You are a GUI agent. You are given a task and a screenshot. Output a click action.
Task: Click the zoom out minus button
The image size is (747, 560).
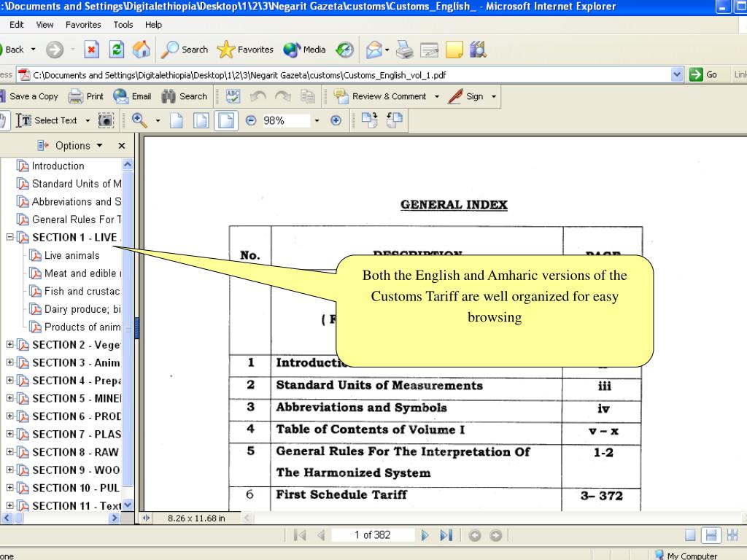pos(251,120)
